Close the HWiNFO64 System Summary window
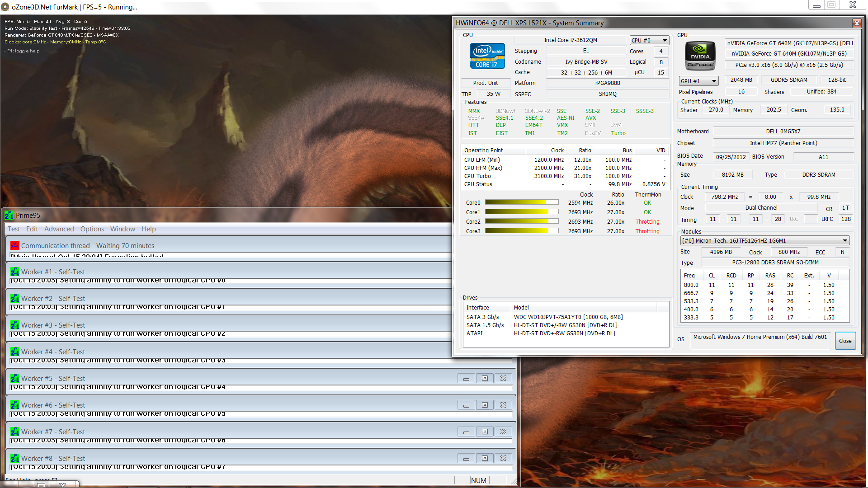868x488 pixels. click(x=857, y=23)
